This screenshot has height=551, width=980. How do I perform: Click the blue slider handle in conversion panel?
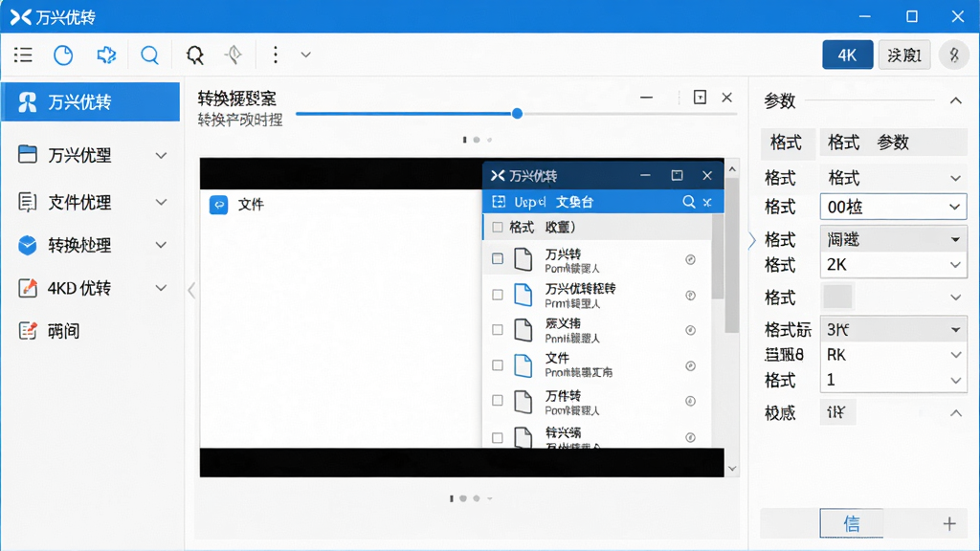[517, 114]
